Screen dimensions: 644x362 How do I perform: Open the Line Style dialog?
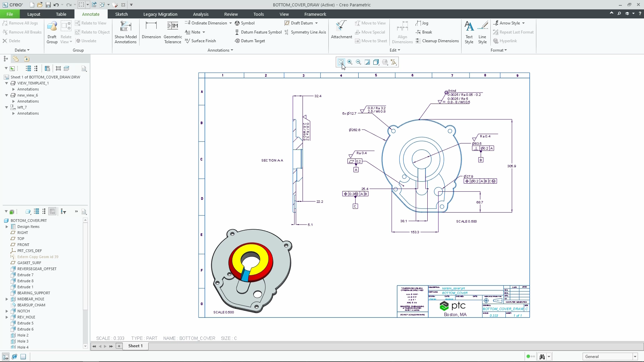(482, 32)
